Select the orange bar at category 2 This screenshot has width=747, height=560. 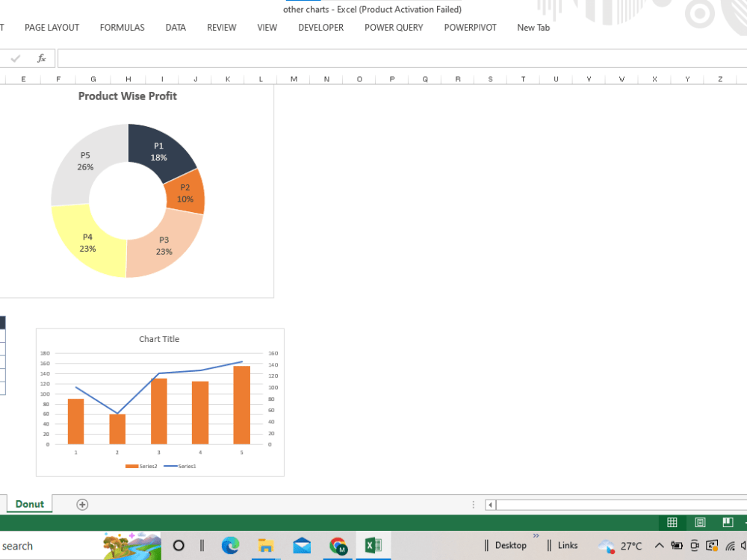(117, 429)
